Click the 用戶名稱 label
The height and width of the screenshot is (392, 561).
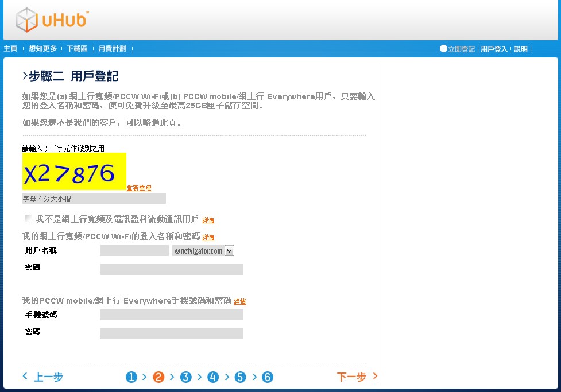[41, 250]
